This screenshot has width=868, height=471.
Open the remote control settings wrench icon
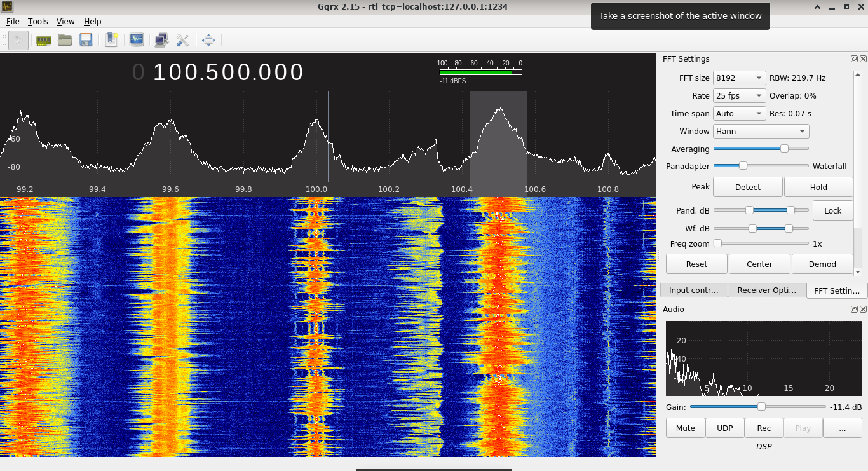(183, 40)
